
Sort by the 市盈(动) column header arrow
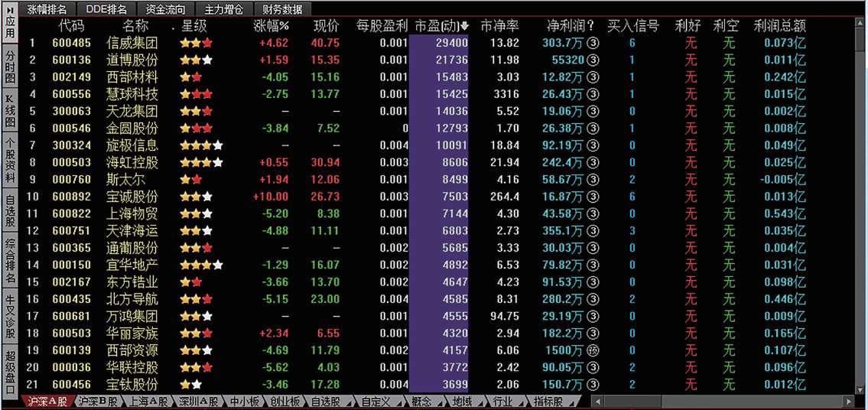[x=465, y=26]
